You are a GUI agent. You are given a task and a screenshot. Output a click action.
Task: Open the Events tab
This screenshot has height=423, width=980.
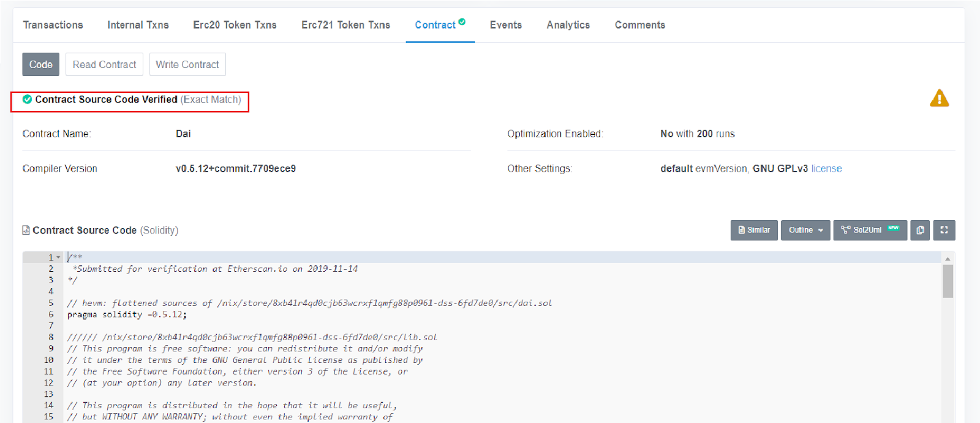[505, 25]
